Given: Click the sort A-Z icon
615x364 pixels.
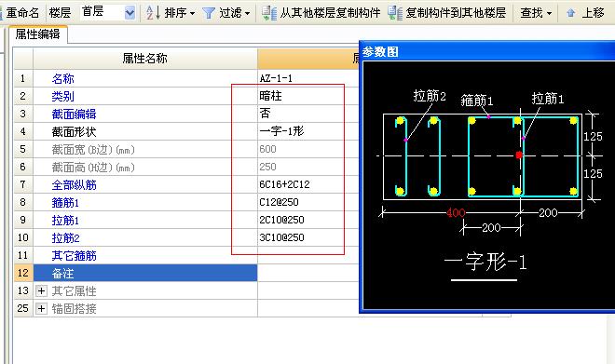Looking at the screenshot, I should 153,13.
